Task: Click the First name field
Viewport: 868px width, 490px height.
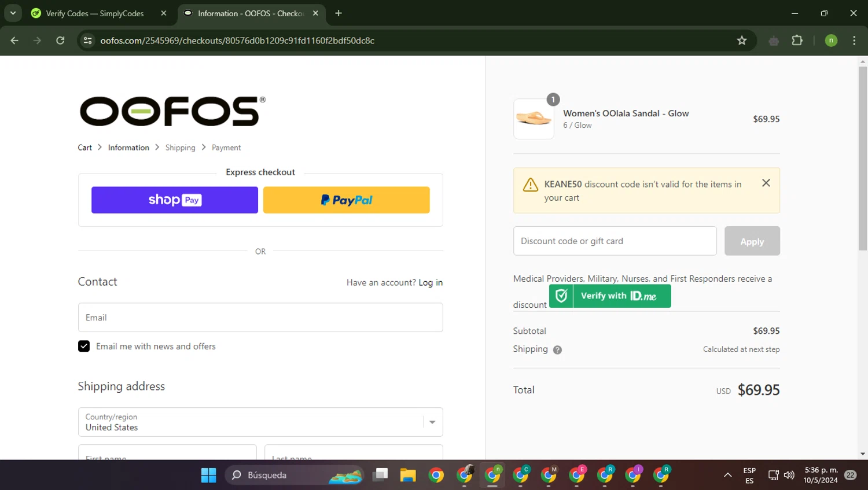Action: 167,452
